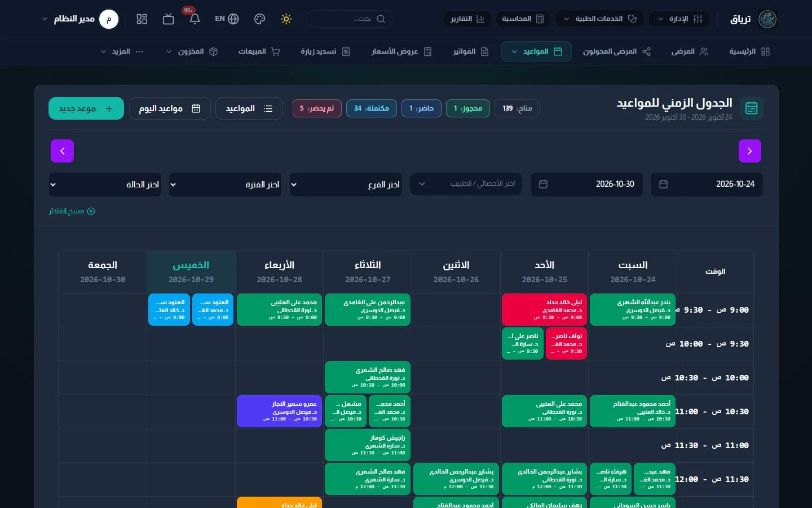Filter by the لم يحضر status chip
812x508 pixels.
point(317,108)
